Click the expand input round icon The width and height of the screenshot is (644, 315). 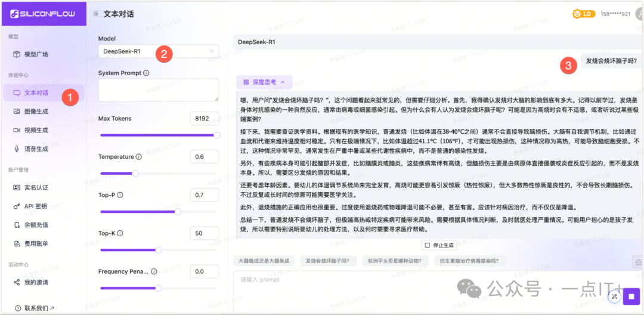point(614,297)
